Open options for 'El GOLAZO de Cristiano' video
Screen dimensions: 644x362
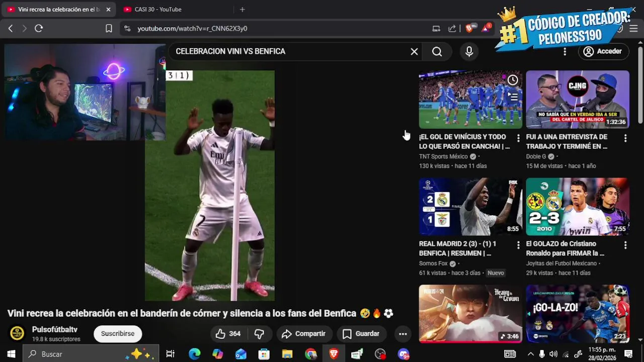click(x=625, y=245)
